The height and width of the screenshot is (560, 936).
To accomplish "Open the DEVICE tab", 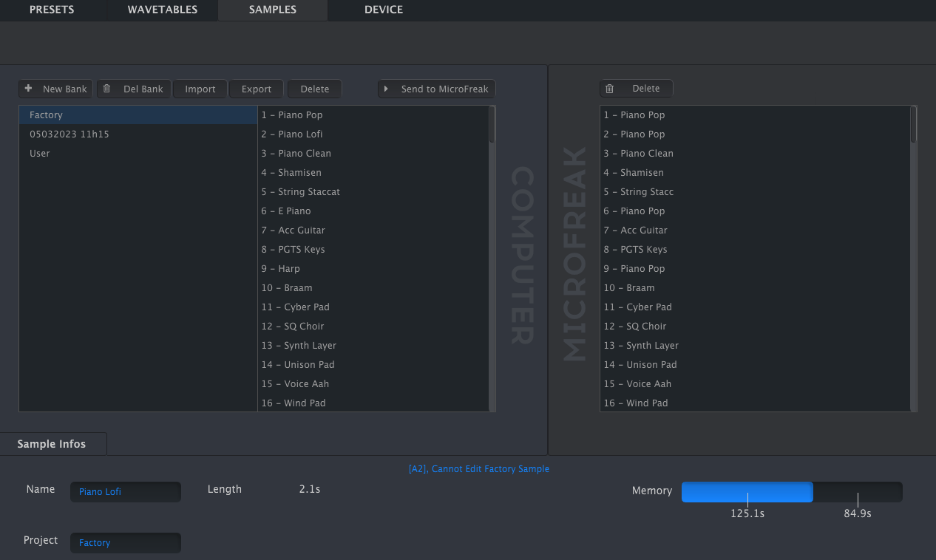I will point(384,10).
